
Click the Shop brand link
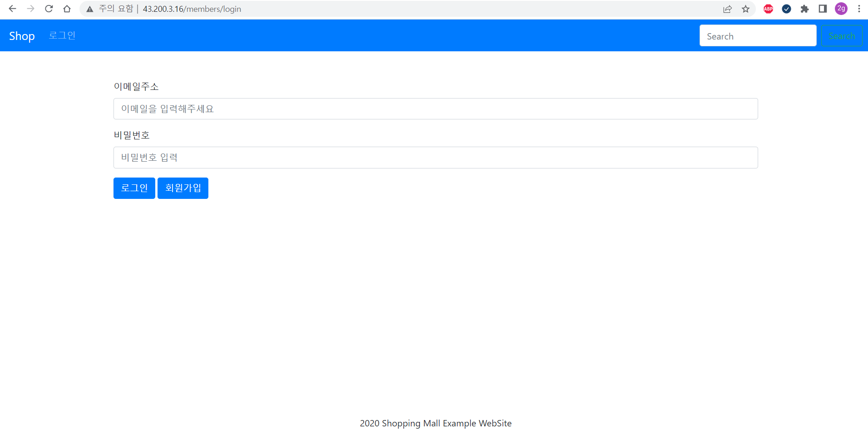[22, 36]
